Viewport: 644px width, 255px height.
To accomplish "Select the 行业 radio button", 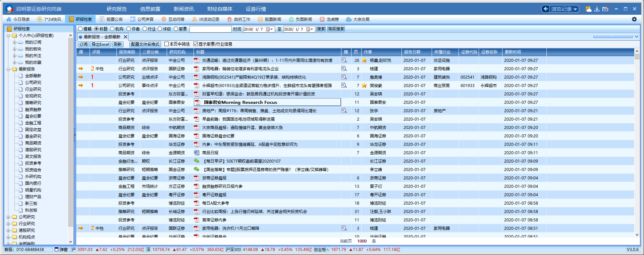I will [x=145, y=29].
